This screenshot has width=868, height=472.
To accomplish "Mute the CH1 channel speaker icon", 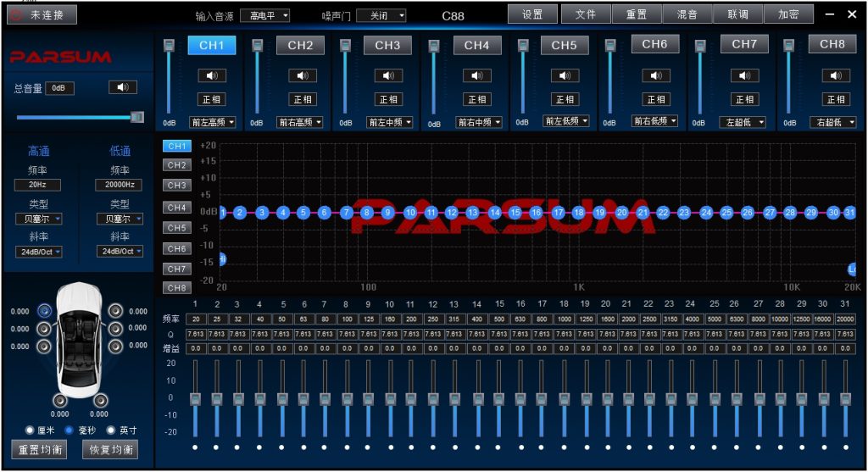I will pyautogui.click(x=211, y=75).
